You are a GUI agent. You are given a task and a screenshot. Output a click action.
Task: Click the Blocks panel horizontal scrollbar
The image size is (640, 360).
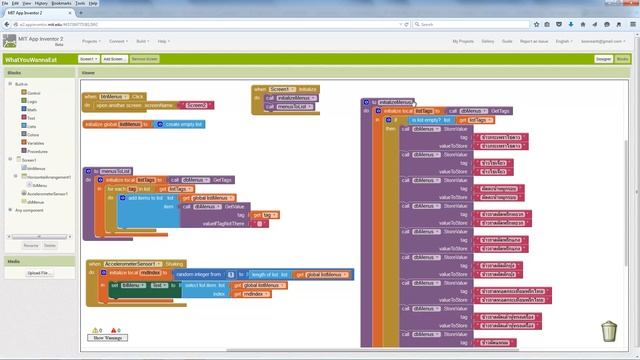pos(39,237)
